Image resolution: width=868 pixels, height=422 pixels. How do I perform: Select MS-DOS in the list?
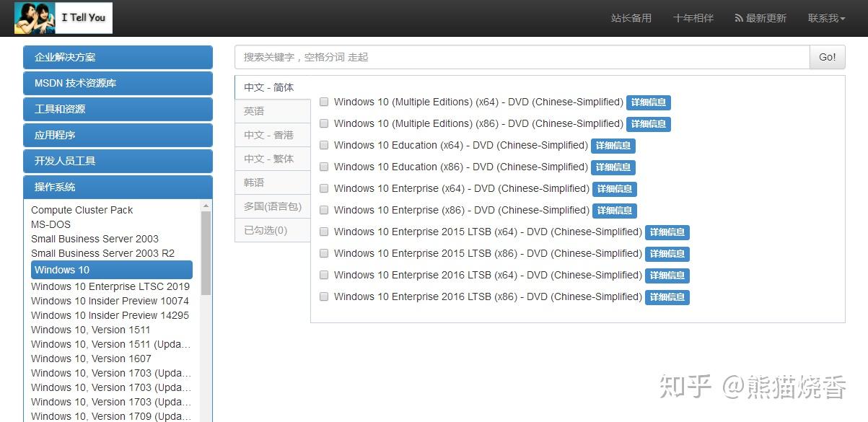[x=51, y=224]
